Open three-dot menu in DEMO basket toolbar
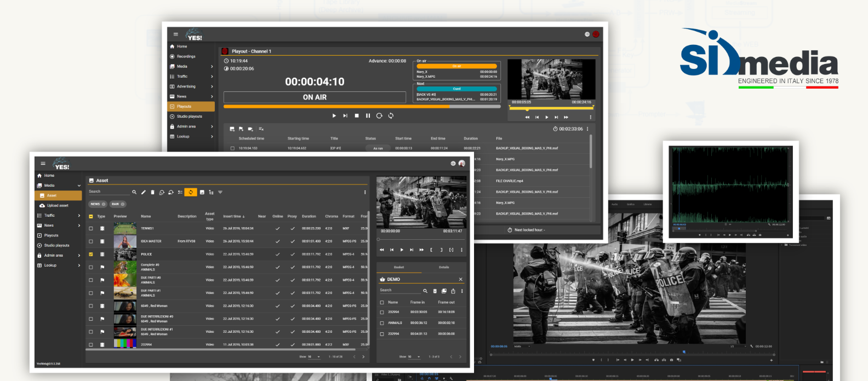868x381 pixels. pyautogui.click(x=462, y=291)
